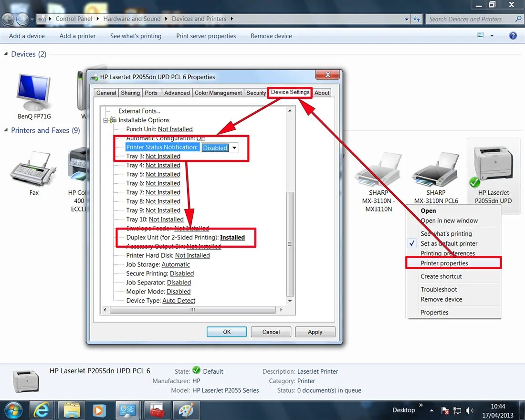
Task: Open the Control Panel taskbar icon
Action: [127, 410]
